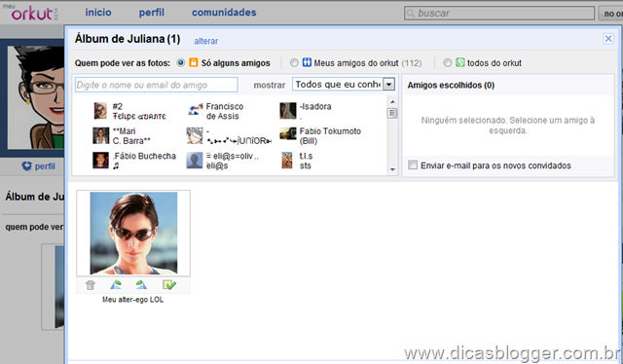Click the alterar link beside album title

[205, 41]
